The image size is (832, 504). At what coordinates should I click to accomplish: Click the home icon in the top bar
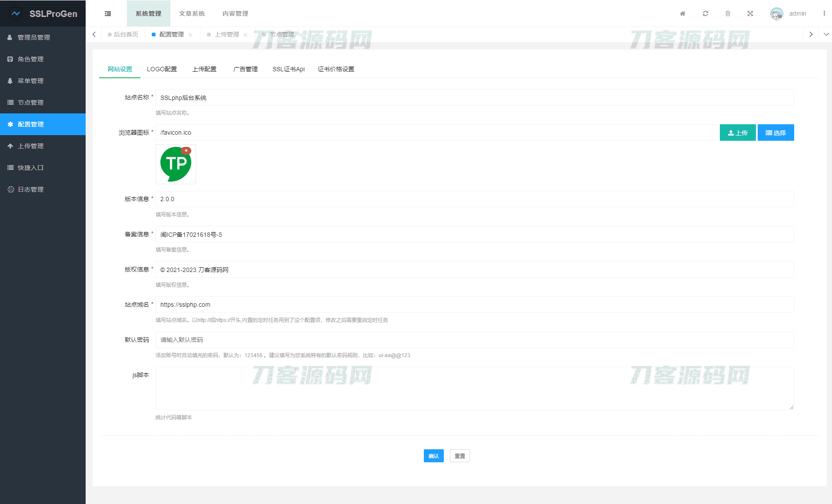(x=683, y=13)
